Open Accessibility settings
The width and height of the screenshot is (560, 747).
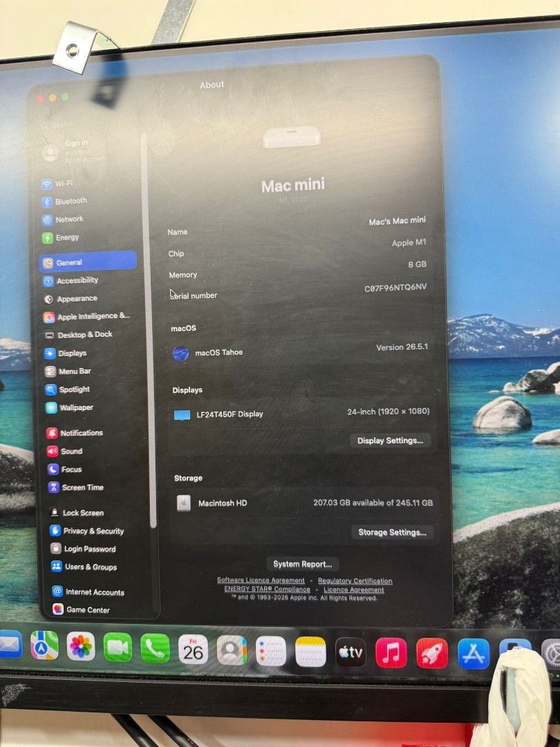tap(71, 281)
